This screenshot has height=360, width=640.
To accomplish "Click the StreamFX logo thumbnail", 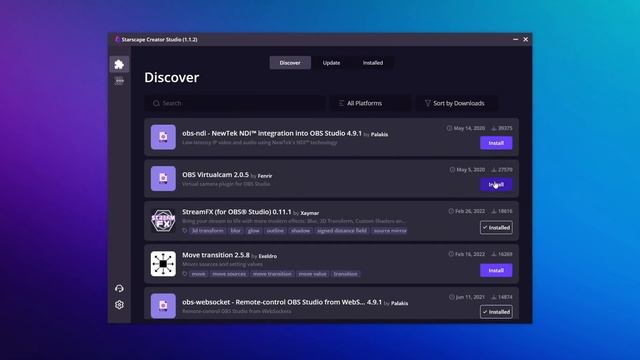I will point(163,220).
